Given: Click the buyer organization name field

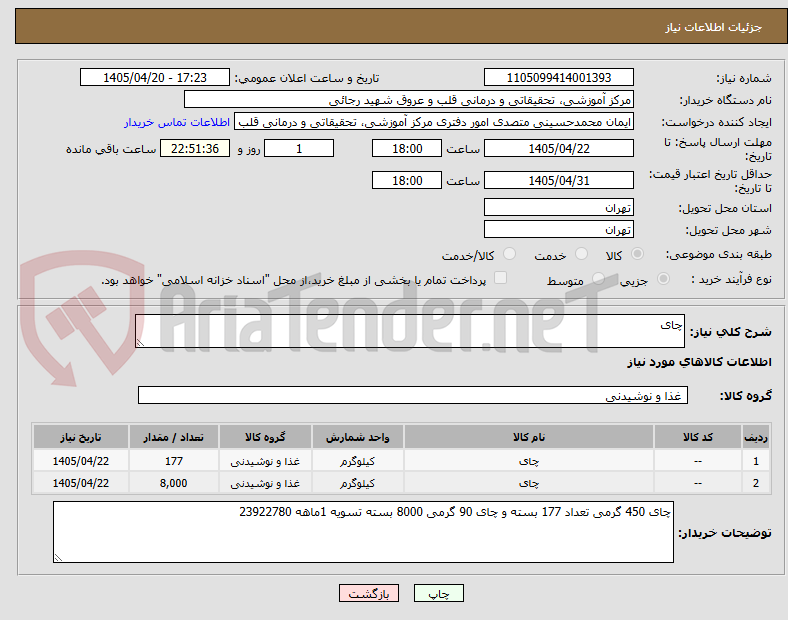Looking at the screenshot, I should [x=409, y=99].
